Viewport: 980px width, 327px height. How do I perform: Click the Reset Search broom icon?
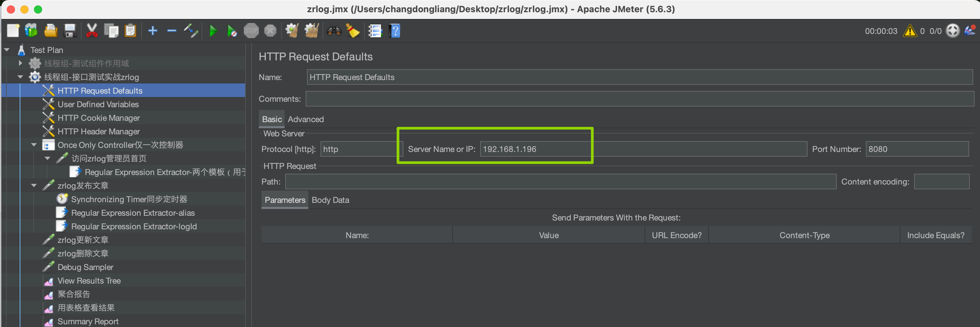coord(353,31)
